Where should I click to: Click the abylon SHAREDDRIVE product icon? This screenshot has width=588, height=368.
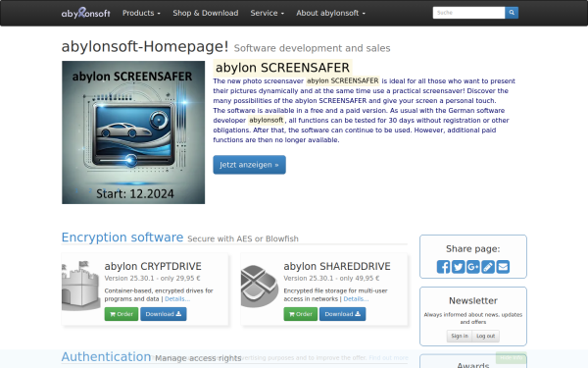pyautogui.click(x=260, y=286)
